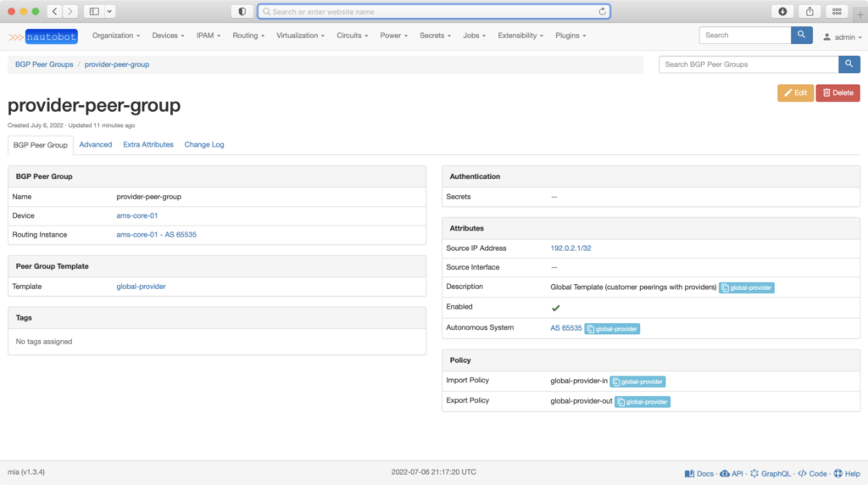Expand the Plugins menu
This screenshot has width=868, height=485.
coord(570,36)
